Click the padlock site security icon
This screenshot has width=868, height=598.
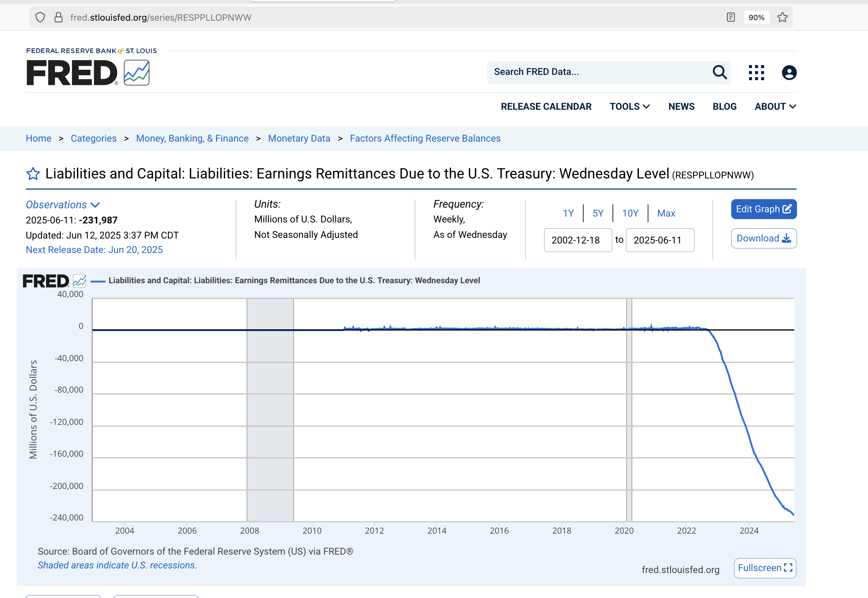pyautogui.click(x=59, y=17)
